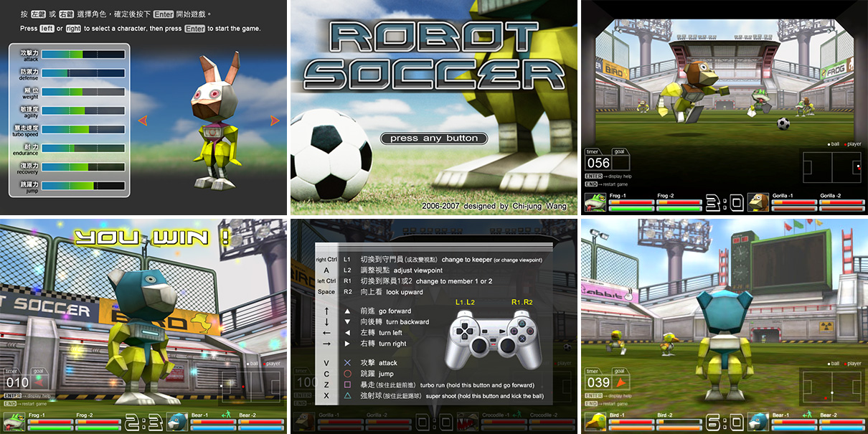Click the Bear portrait beside the 6:0 score
Image resolution: width=868 pixels, height=434 pixels.
tap(758, 421)
